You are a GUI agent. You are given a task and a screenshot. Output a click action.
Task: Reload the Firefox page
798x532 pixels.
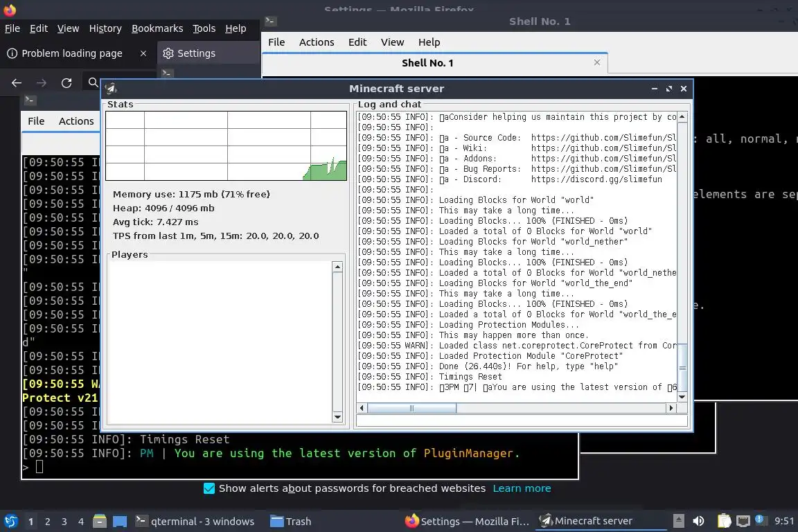[66, 83]
